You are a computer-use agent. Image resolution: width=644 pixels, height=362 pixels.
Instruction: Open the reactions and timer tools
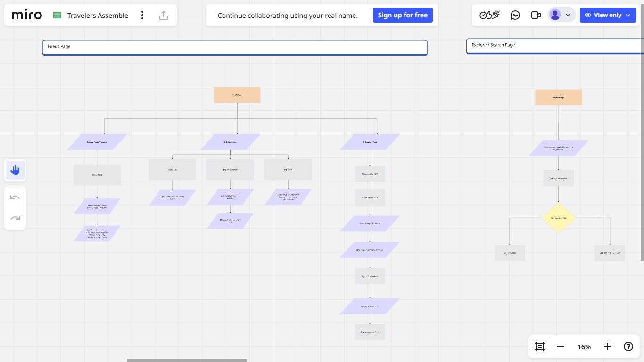490,15
